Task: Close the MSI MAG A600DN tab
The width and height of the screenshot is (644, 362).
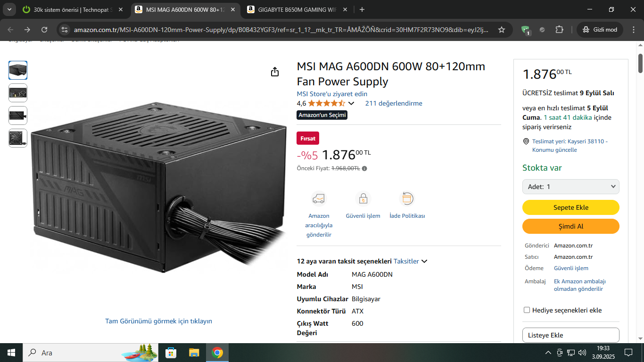Action: point(233,9)
